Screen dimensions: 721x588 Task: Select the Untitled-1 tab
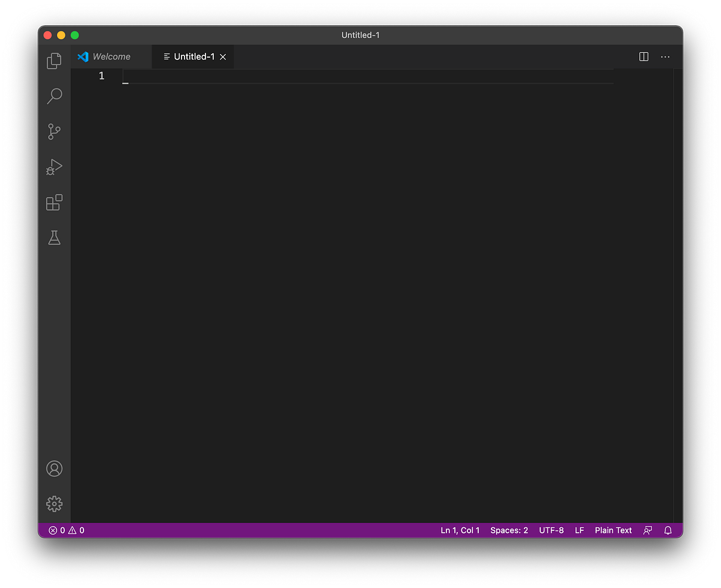(193, 56)
